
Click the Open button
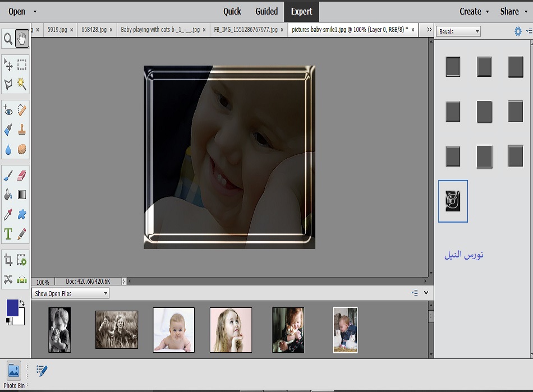click(x=17, y=11)
